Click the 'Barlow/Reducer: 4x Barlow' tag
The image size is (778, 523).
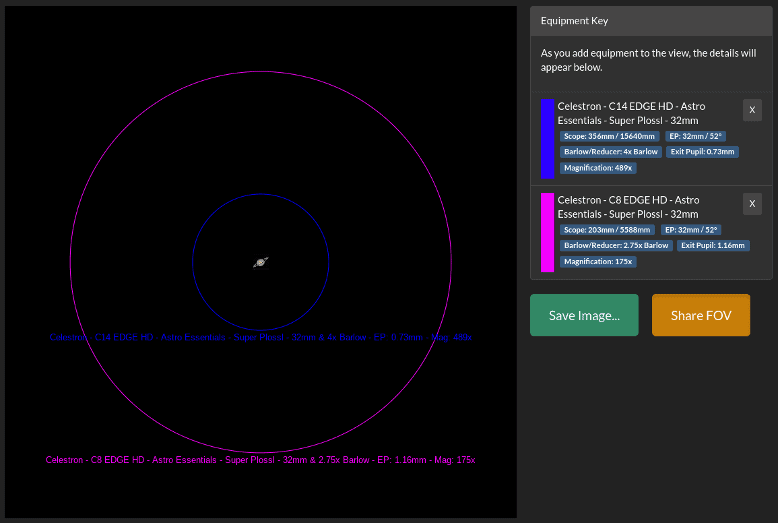tap(611, 152)
